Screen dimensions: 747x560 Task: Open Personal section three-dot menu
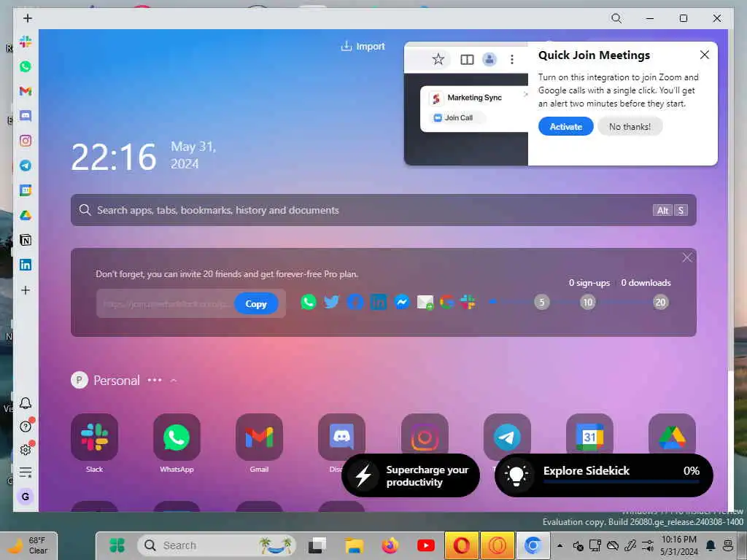tap(155, 380)
